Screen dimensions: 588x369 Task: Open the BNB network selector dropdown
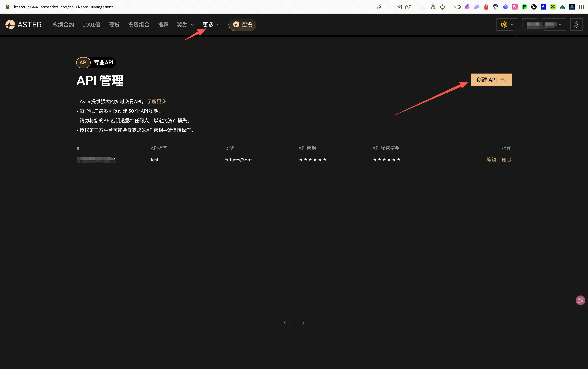pos(507,24)
